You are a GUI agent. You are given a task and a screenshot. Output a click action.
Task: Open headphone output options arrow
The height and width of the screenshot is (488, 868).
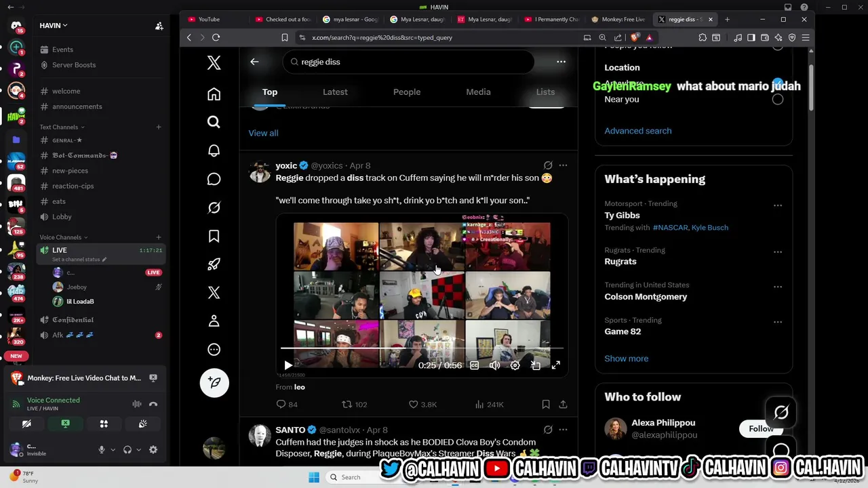[x=139, y=449]
